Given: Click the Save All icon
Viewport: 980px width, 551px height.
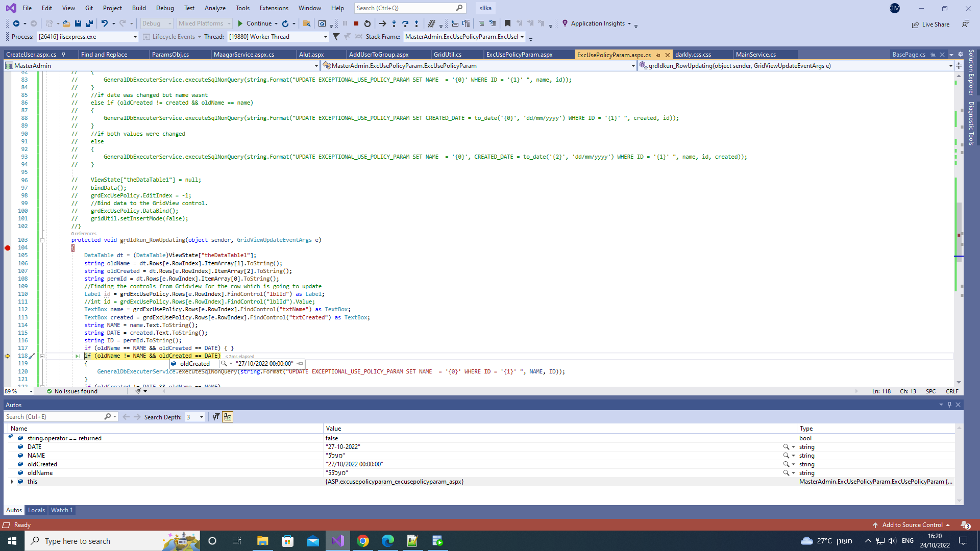Looking at the screenshot, I should click(89, 23).
